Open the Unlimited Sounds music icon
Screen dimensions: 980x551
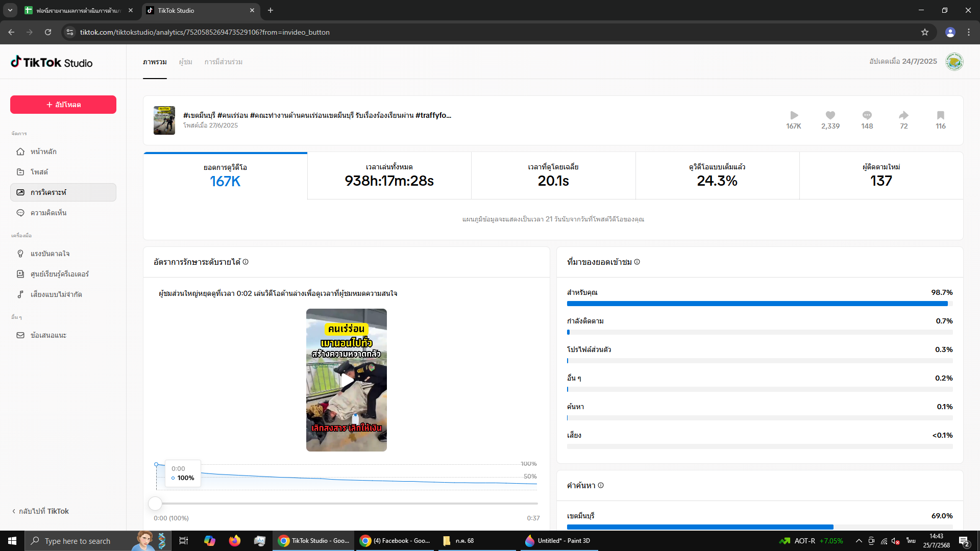[x=20, y=294]
